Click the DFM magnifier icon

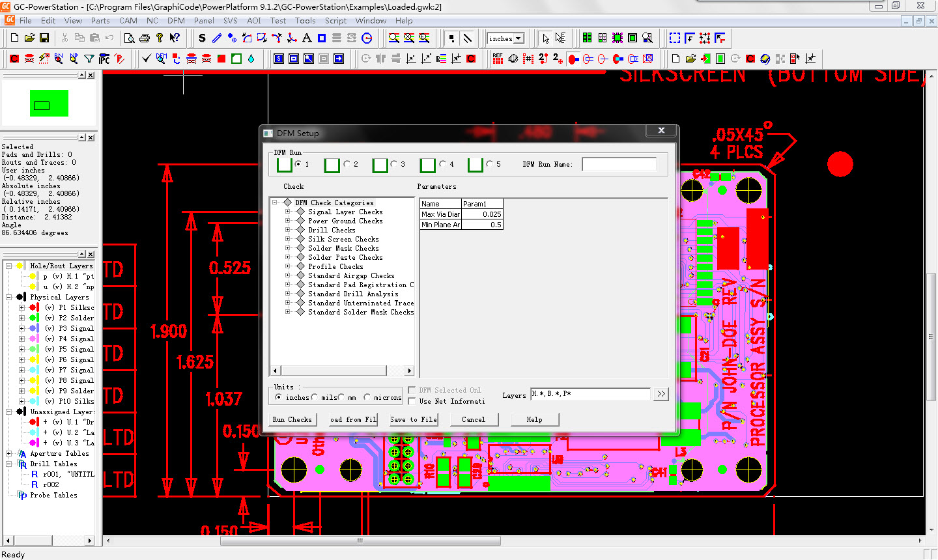(162, 59)
